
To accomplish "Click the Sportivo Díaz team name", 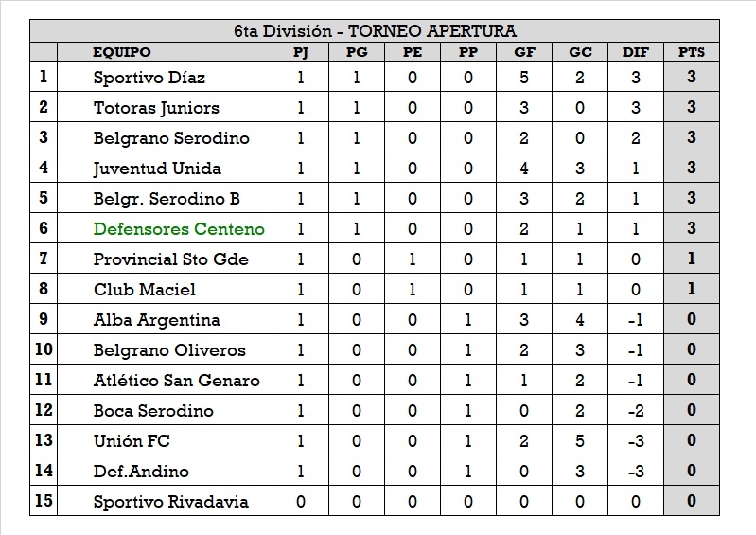I will tap(149, 78).
